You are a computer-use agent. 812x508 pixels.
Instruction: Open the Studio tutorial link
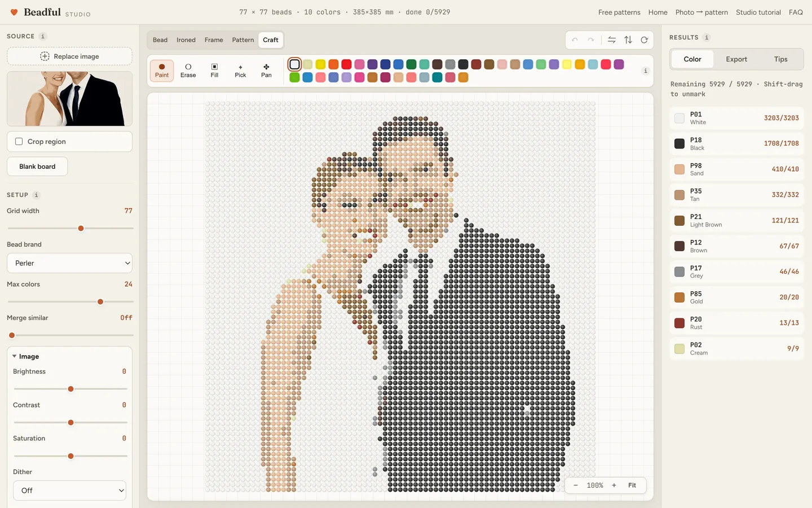click(x=758, y=12)
